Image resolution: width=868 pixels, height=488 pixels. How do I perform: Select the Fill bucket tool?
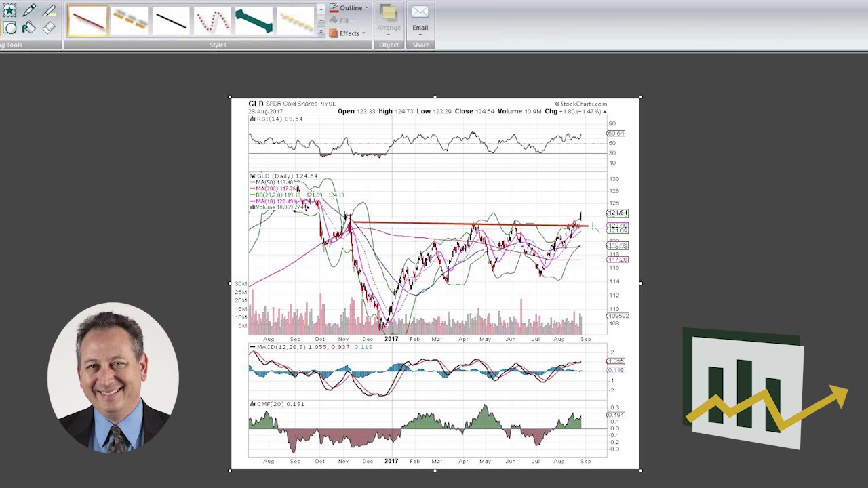click(x=29, y=28)
